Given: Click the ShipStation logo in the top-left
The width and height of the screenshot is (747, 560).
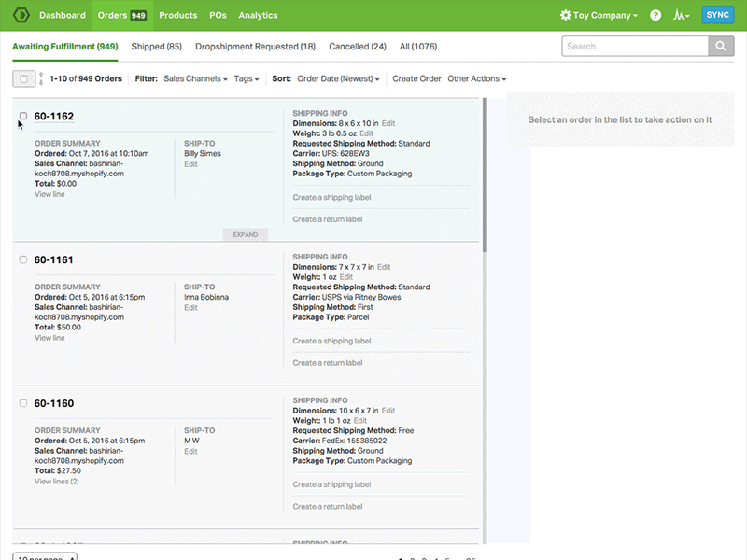Looking at the screenshot, I should 21,14.
